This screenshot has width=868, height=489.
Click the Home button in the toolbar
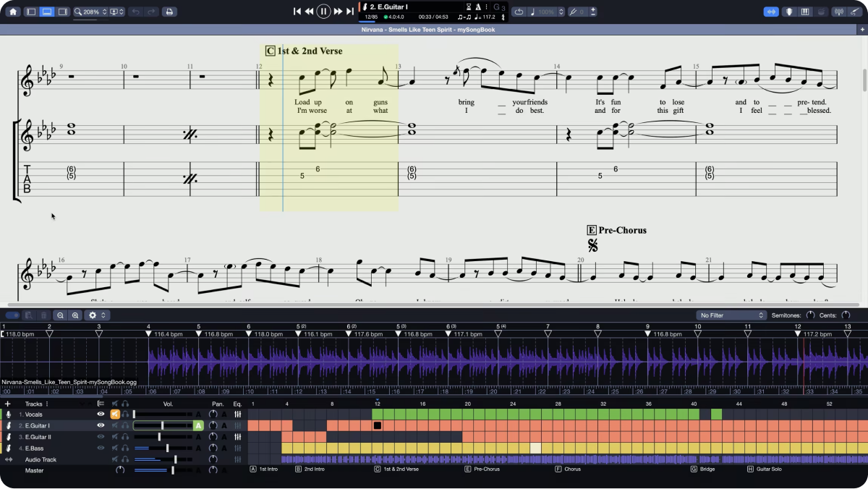tap(12, 12)
